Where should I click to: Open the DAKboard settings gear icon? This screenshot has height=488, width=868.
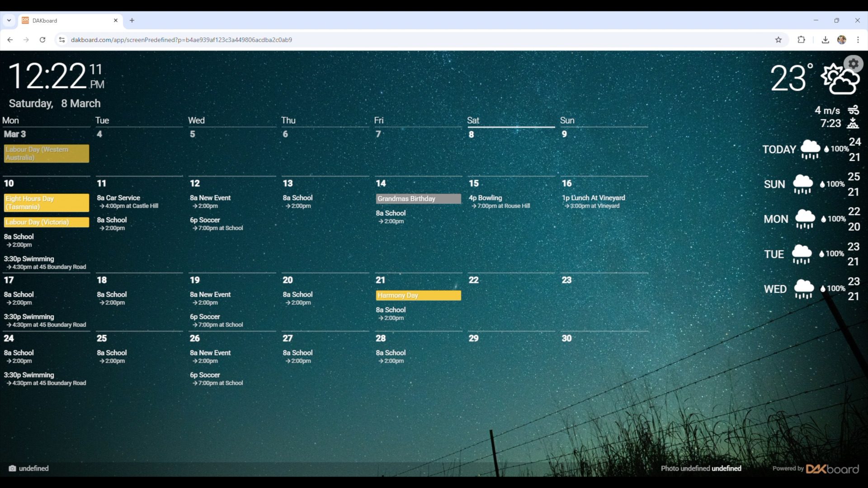tap(853, 64)
